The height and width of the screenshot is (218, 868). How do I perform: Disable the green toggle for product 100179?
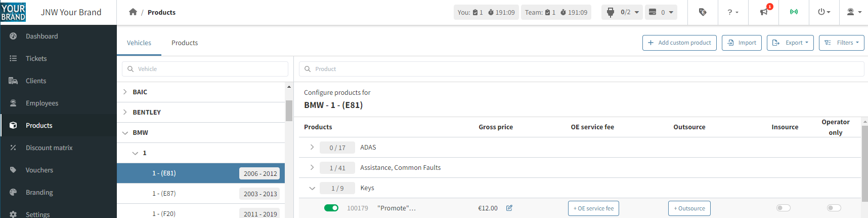pyautogui.click(x=331, y=208)
